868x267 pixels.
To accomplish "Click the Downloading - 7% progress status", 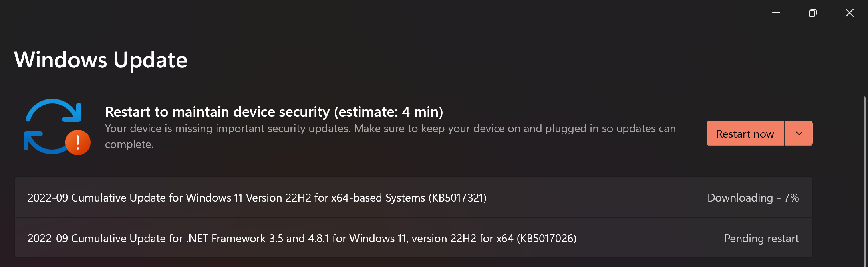I will point(753,197).
